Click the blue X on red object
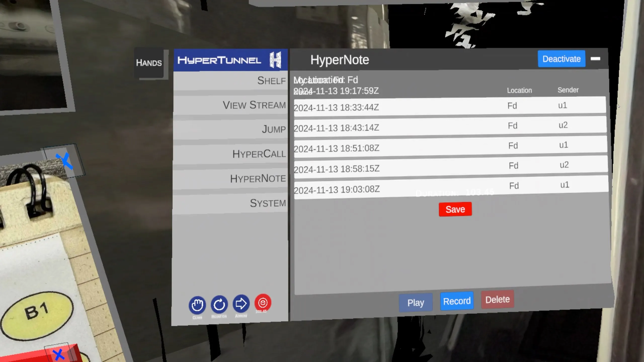Image resolution: width=644 pixels, height=362 pixels. [59, 355]
